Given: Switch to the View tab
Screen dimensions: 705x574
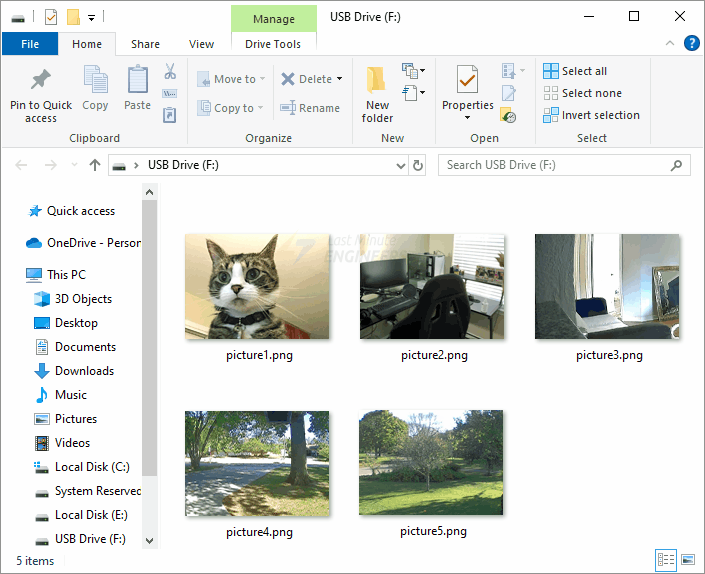Looking at the screenshot, I should coord(201,44).
